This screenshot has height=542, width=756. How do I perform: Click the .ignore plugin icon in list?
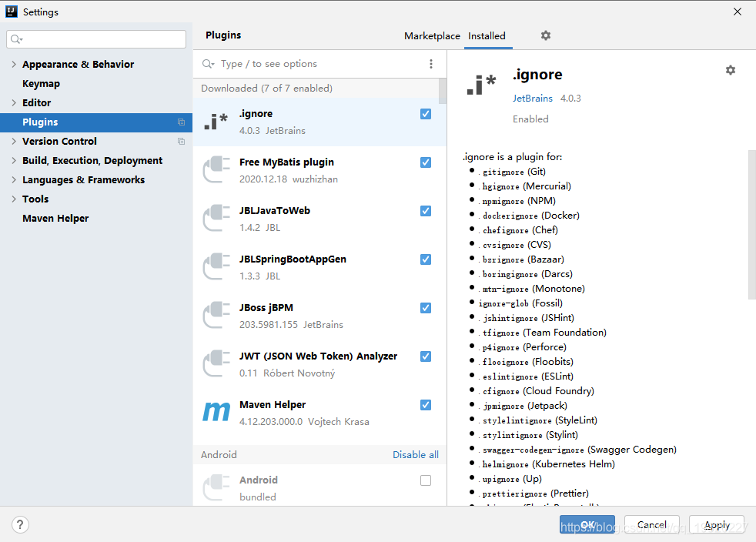216,122
